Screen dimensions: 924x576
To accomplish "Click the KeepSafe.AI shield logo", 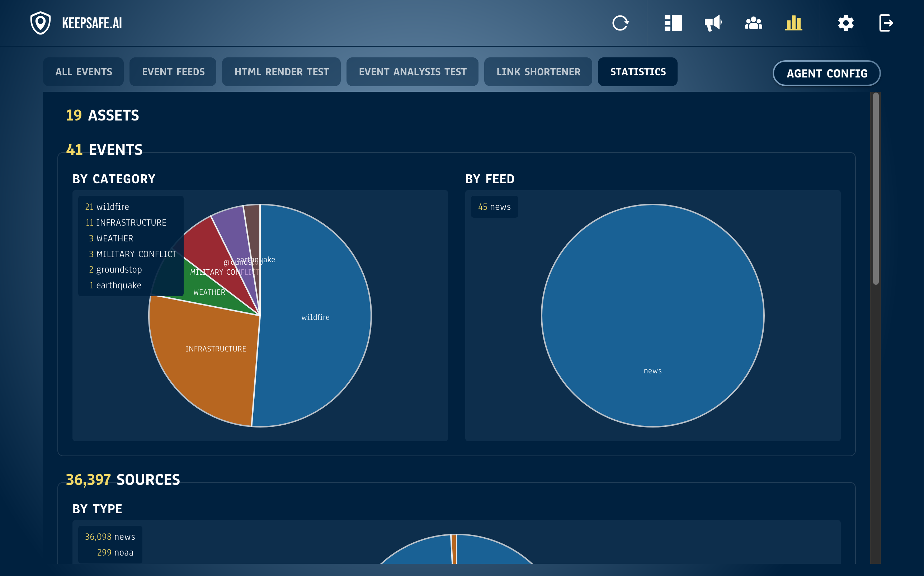I will pyautogui.click(x=41, y=23).
